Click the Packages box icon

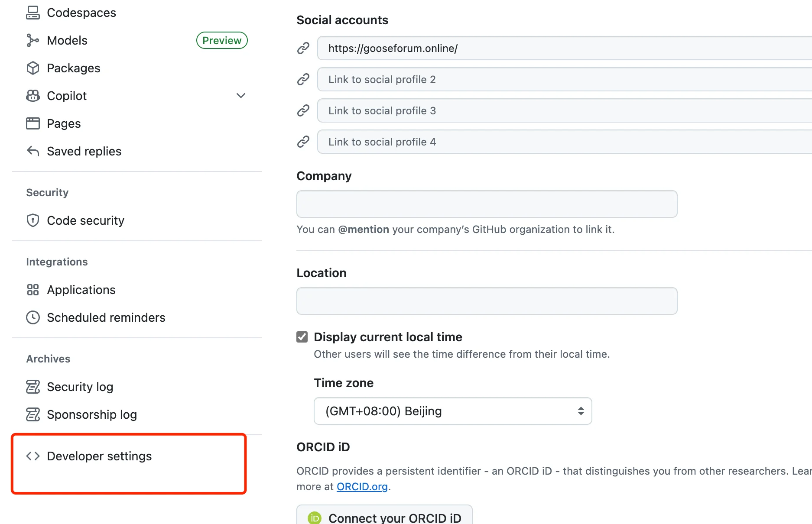point(33,68)
